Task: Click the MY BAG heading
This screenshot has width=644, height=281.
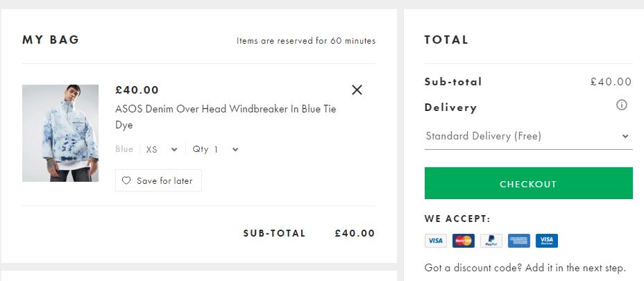Action: coord(51,40)
